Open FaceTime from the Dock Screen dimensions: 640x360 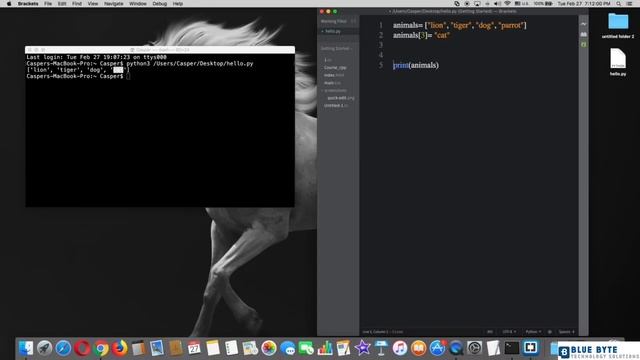click(307, 348)
